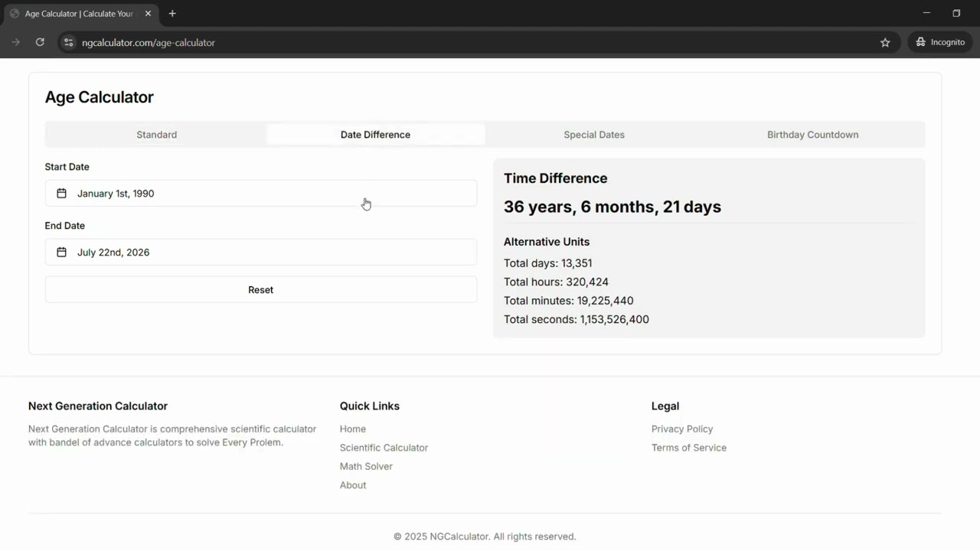Select the Date Difference tab
Image resolution: width=980 pixels, height=551 pixels.
tap(375, 135)
